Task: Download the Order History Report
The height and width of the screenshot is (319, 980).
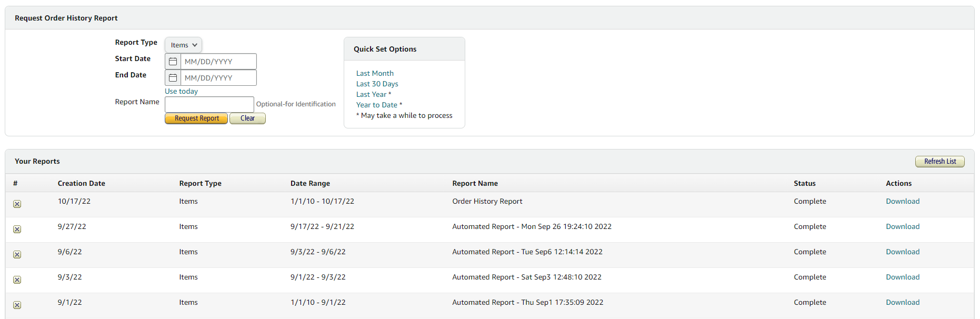Action: pyautogui.click(x=902, y=201)
